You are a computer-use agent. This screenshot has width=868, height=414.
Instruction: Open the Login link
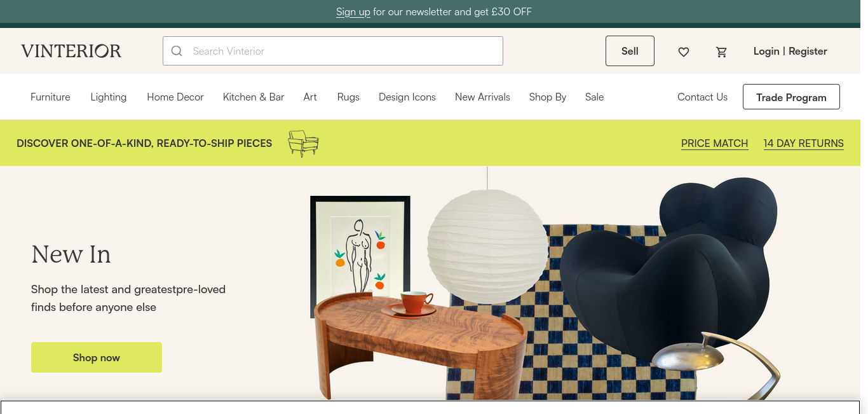pyautogui.click(x=766, y=51)
